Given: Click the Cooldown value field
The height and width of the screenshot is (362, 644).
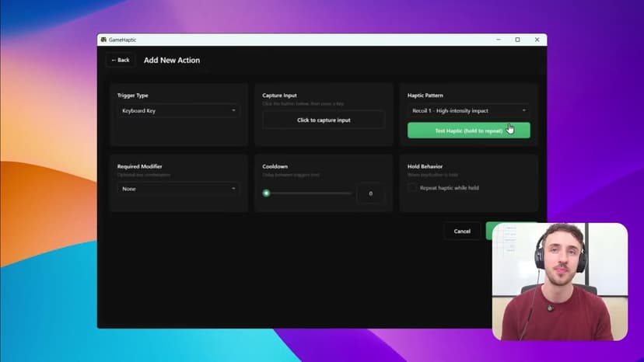Looking at the screenshot, I should 370,193.
